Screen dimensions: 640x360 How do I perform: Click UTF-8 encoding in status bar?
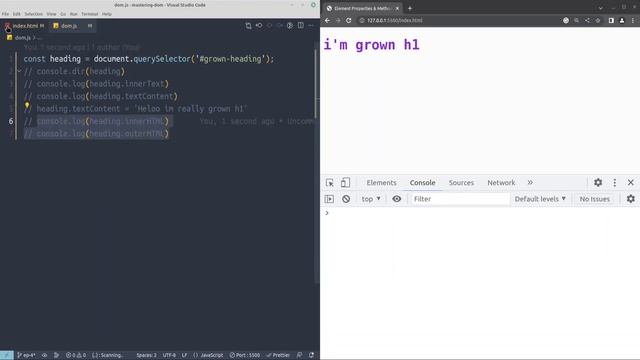click(169, 355)
